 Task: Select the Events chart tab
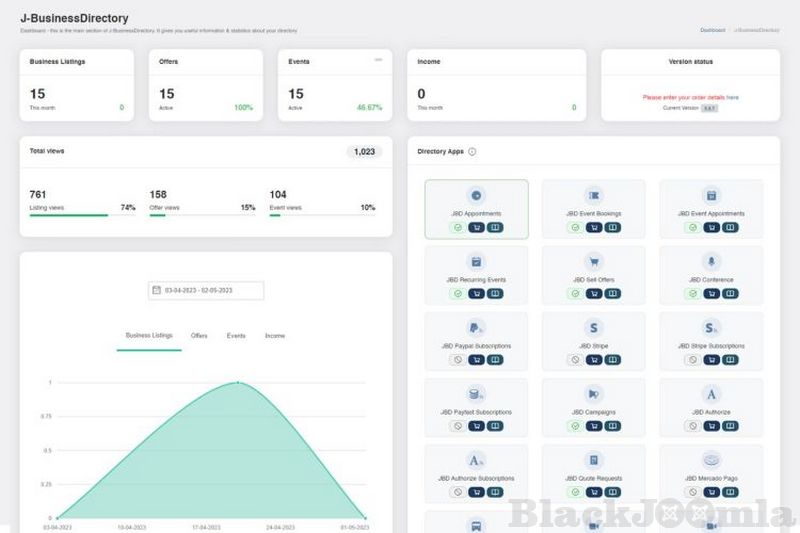pyautogui.click(x=236, y=336)
